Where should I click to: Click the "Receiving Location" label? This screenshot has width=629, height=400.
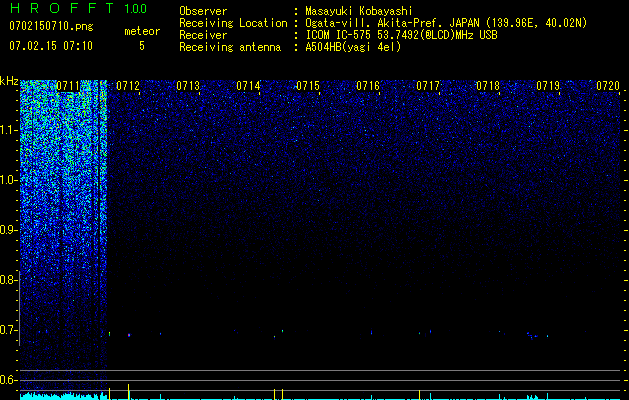(x=233, y=23)
